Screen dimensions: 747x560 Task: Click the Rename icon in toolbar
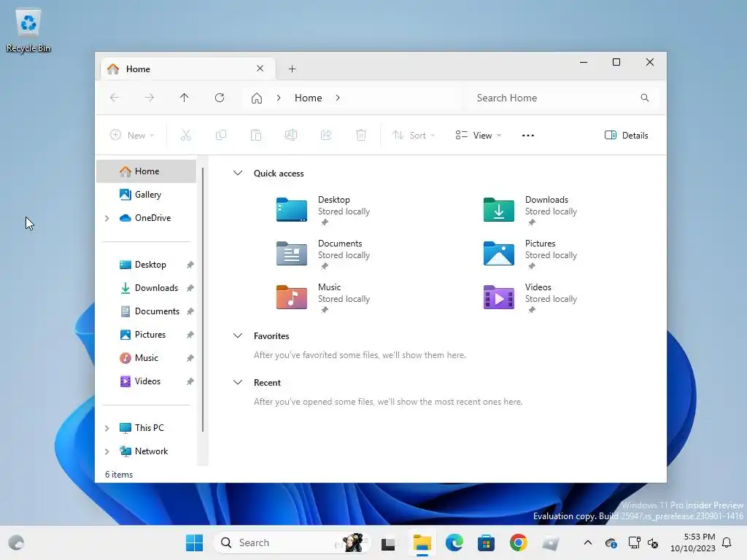[291, 135]
